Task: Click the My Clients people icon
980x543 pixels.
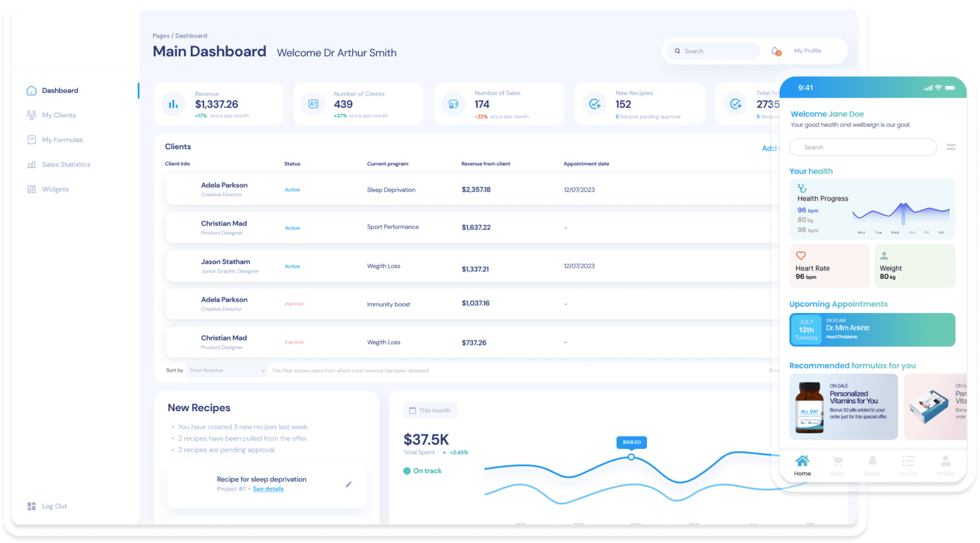Action: (x=31, y=115)
